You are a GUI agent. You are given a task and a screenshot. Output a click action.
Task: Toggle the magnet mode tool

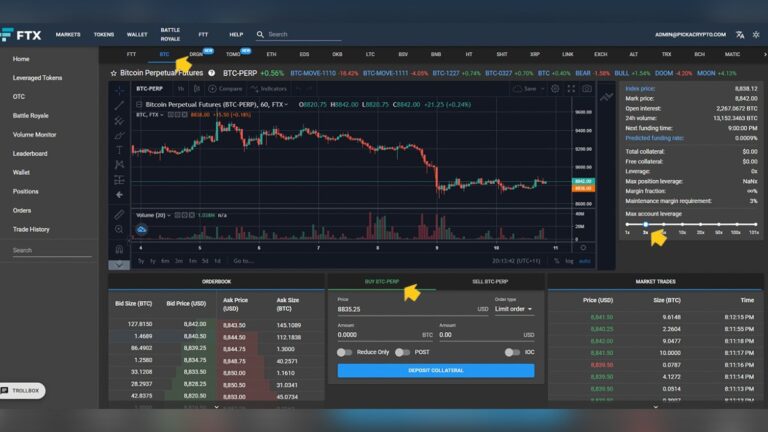(x=119, y=249)
